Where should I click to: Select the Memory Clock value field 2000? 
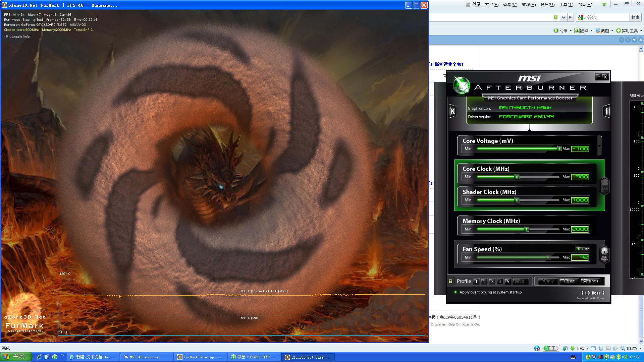580,229
